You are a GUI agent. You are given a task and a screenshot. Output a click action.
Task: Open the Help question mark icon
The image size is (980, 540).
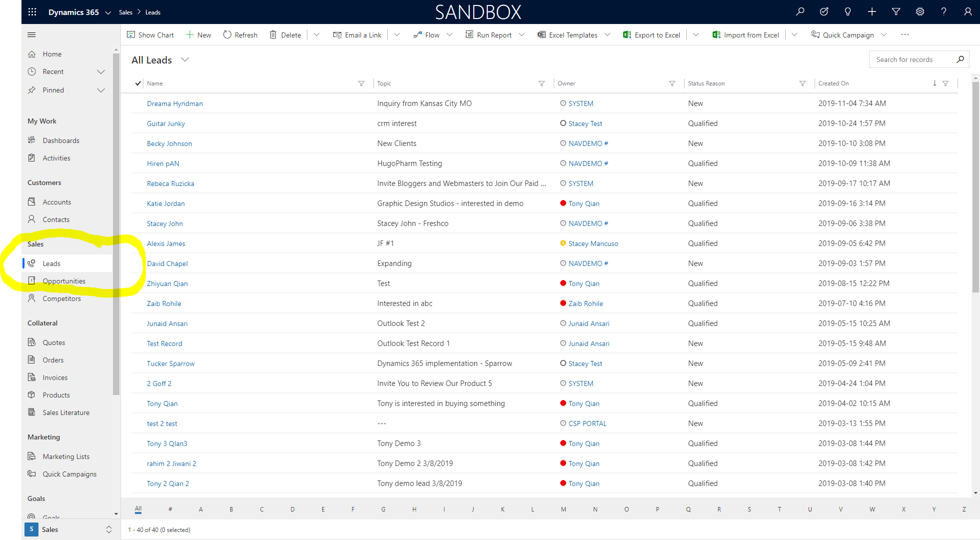pos(944,11)
